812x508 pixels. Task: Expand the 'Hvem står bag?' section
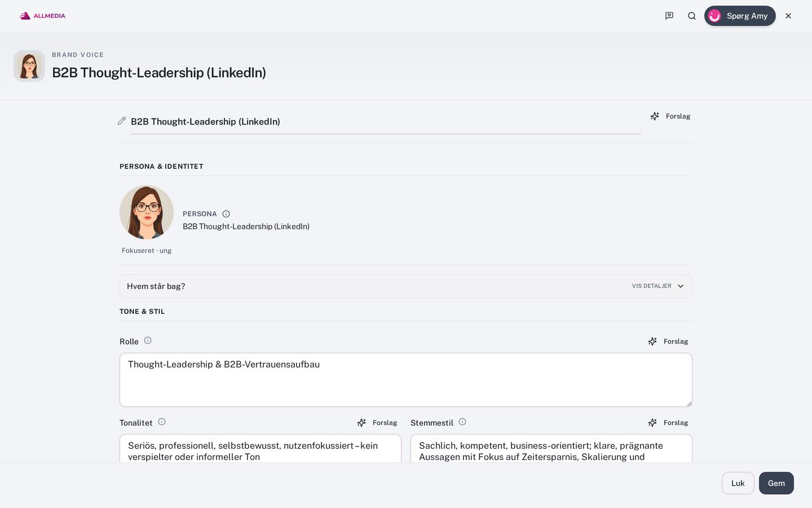tap(406, 286)
